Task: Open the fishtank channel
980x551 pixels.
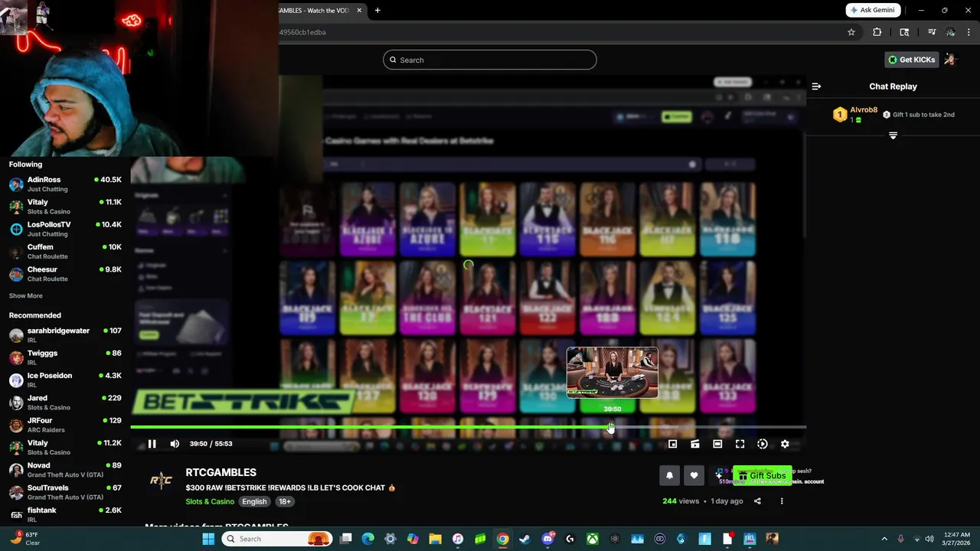Action: tap(65, 514)
